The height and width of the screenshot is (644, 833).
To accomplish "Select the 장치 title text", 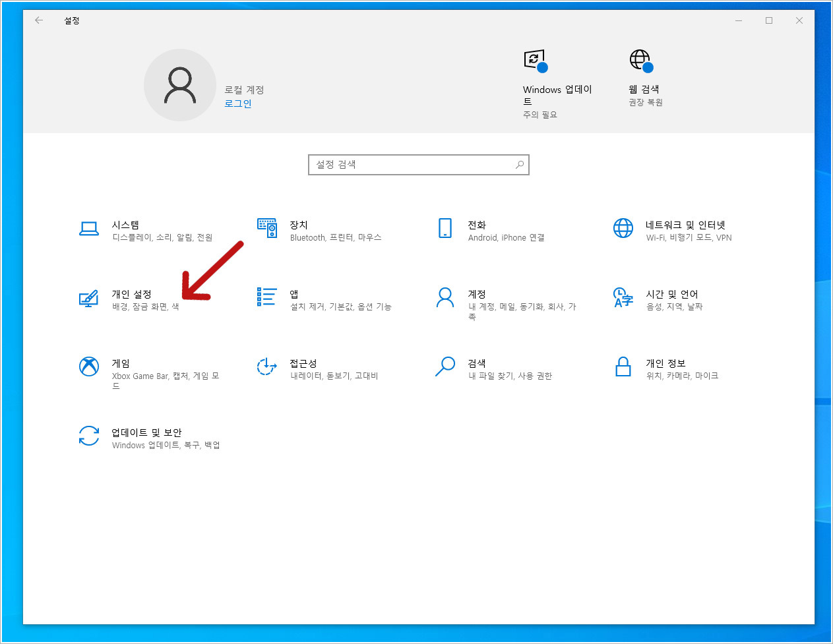I will [299, 225].
